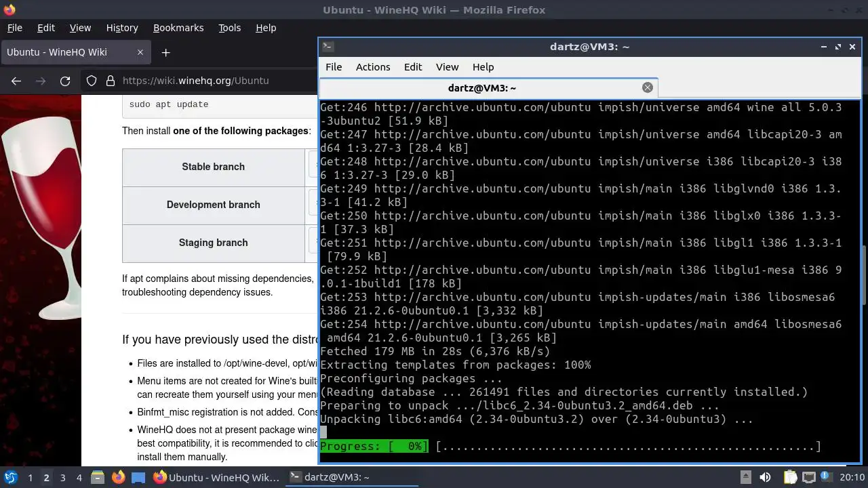Launch Firefox from panel quick launcher
This screenshot has height=488, width=868.
coord(118,477)
